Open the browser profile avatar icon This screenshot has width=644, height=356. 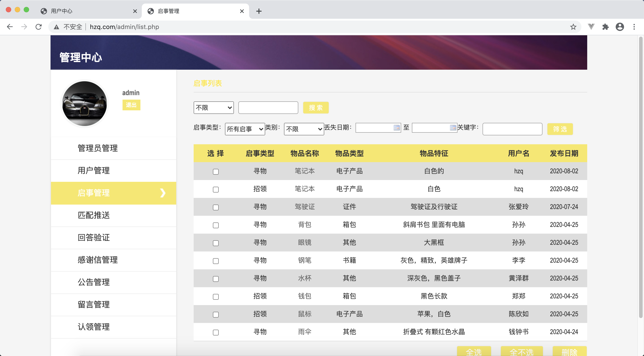click(x=620, y=27)
